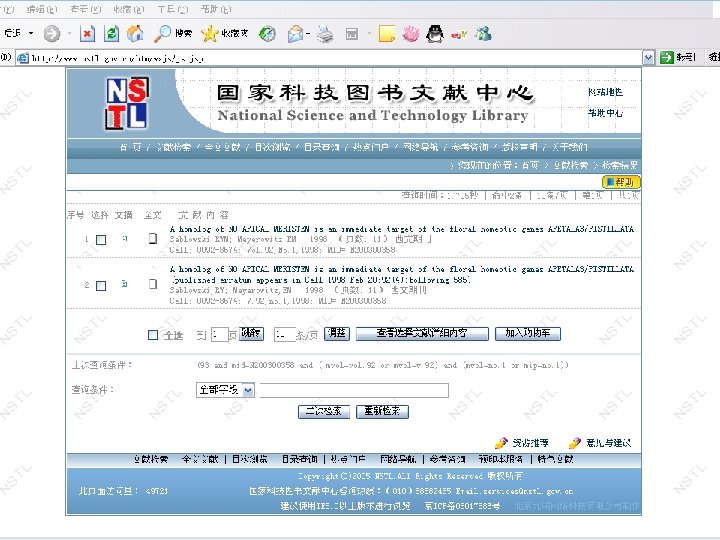Viewport: 720px width, 540px height.
Task: Click 参考咨询 in the top navigation bar
Action: click(x=470, y=147)
